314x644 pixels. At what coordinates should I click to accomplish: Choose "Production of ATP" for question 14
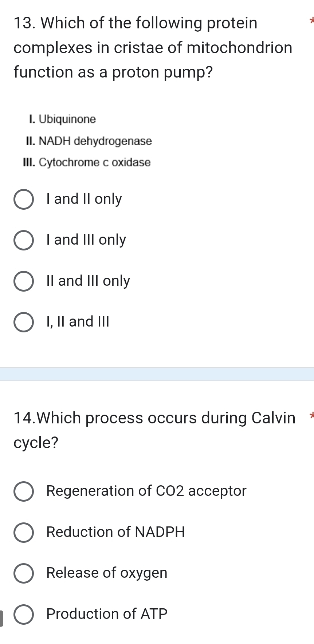click(x=24, y=614)
